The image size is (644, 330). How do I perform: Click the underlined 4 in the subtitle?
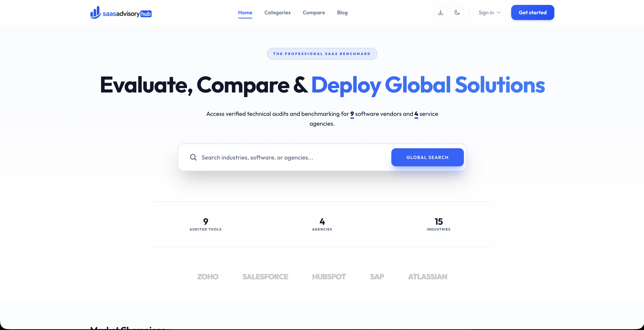pos(416,114)
